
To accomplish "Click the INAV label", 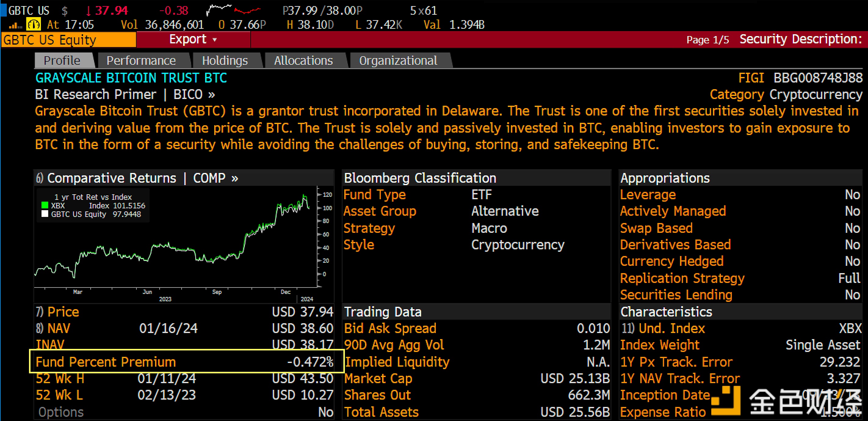I will tap(50, 344).
